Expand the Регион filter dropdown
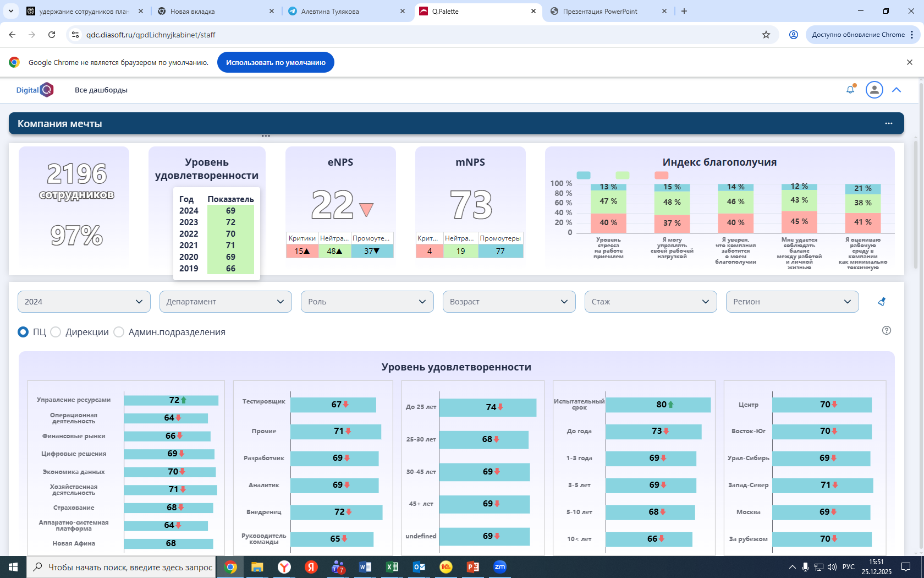 [x=792, y=302]
